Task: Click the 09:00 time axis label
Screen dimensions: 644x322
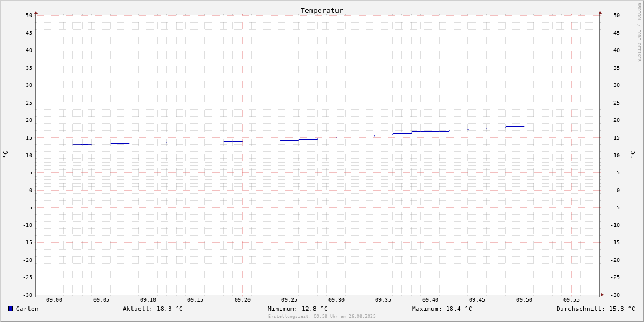Action: tap(54, 300)
